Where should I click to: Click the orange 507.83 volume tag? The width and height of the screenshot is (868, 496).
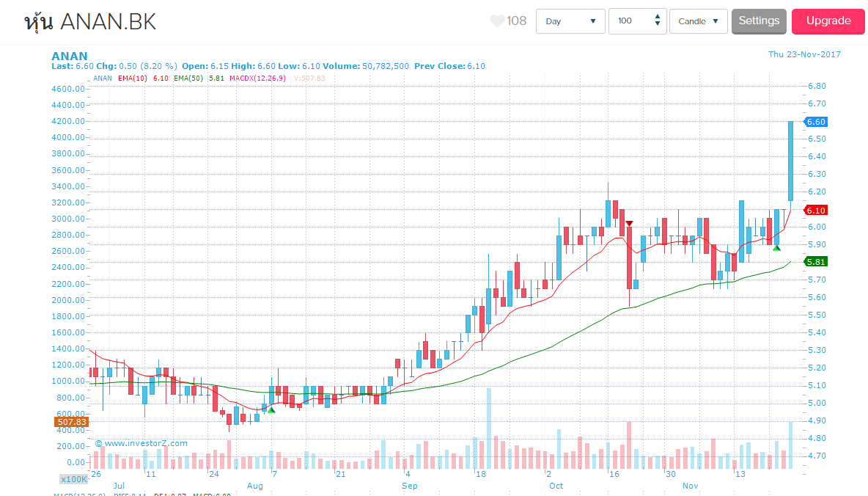point(71,422)
